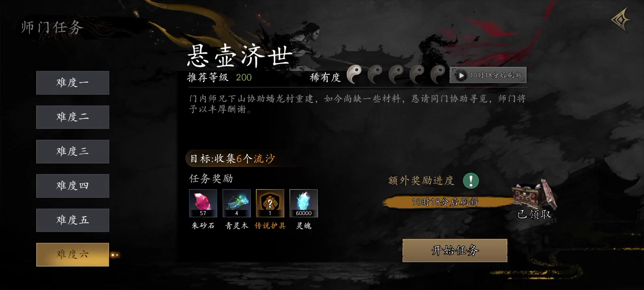Select the 难度二 difficulty tab
The height and width of the screenshot is (290, 644).
coord(72,117)
